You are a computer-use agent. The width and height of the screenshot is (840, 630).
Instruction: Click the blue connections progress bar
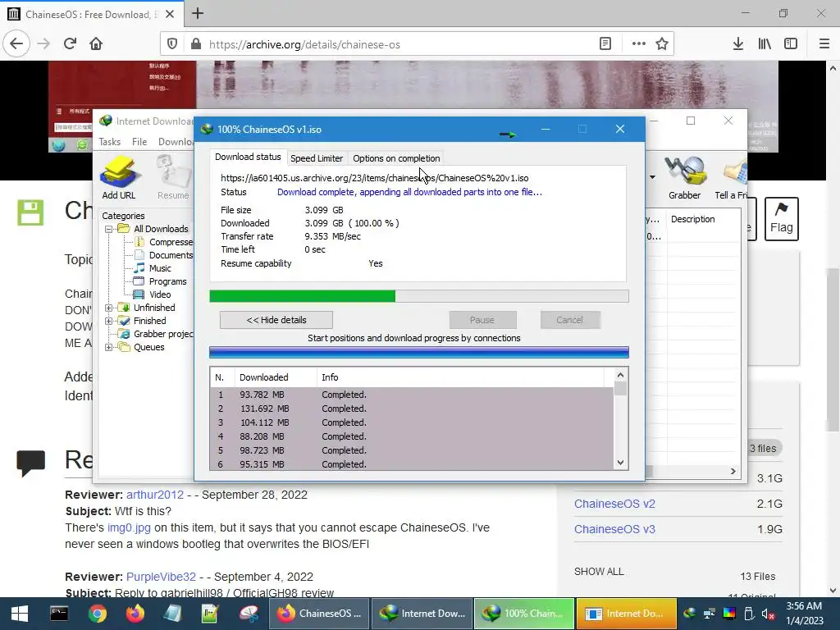(x=419, y=352)
